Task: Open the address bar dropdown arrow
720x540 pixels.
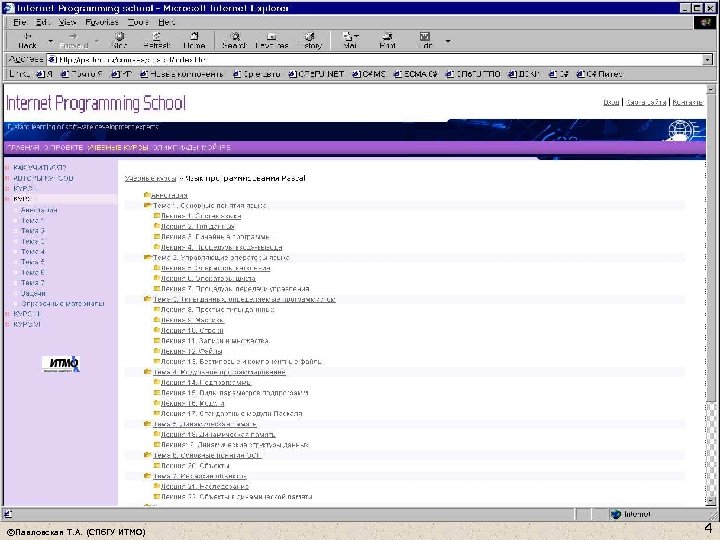Action: (707, 60)
